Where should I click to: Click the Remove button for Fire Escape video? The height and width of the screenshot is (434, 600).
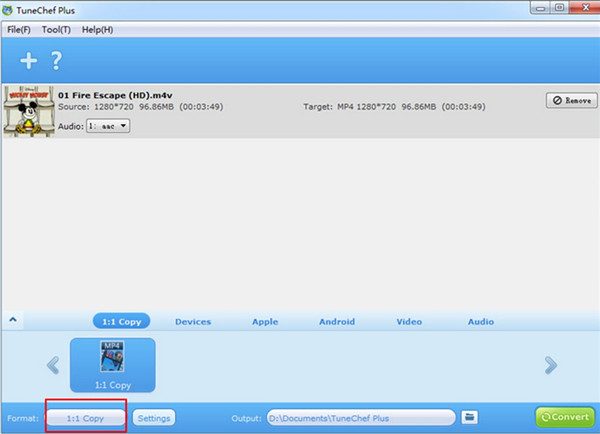(x=571, y=100)
